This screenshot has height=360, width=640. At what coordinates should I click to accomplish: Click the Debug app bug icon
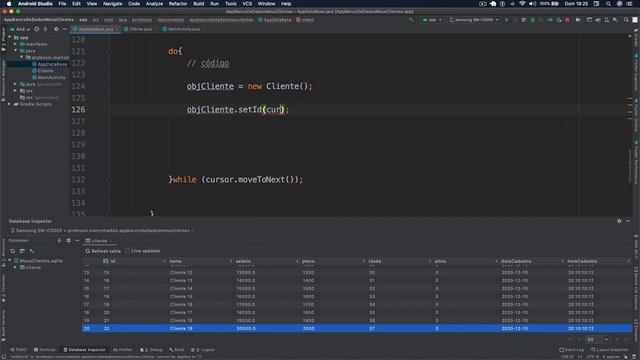(x=532, y=20)
